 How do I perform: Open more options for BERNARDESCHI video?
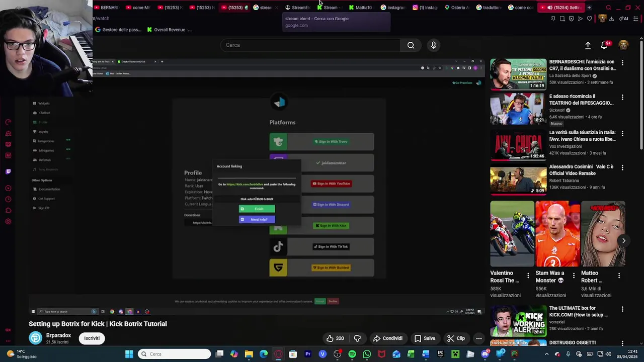click(x=622, y=63)
